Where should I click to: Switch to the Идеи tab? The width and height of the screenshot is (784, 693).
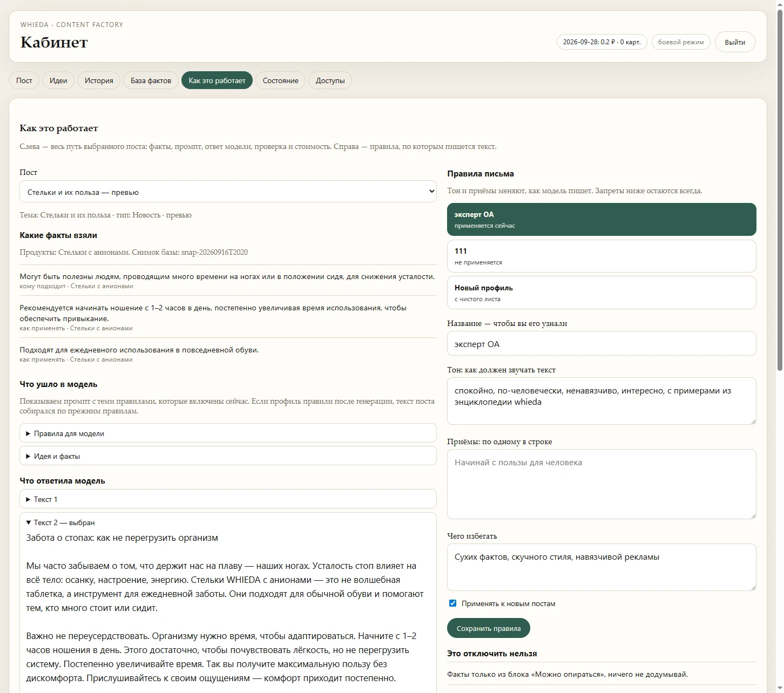click(58, 80)
